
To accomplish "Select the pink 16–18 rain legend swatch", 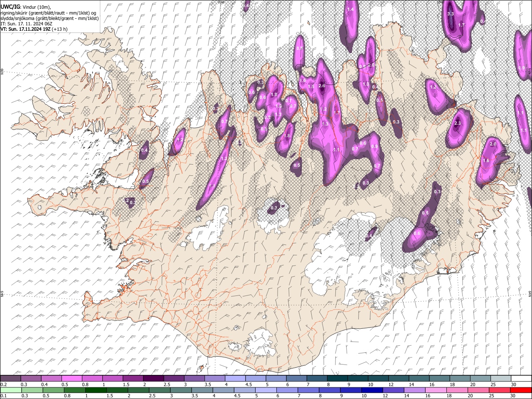I will [436, 390].
